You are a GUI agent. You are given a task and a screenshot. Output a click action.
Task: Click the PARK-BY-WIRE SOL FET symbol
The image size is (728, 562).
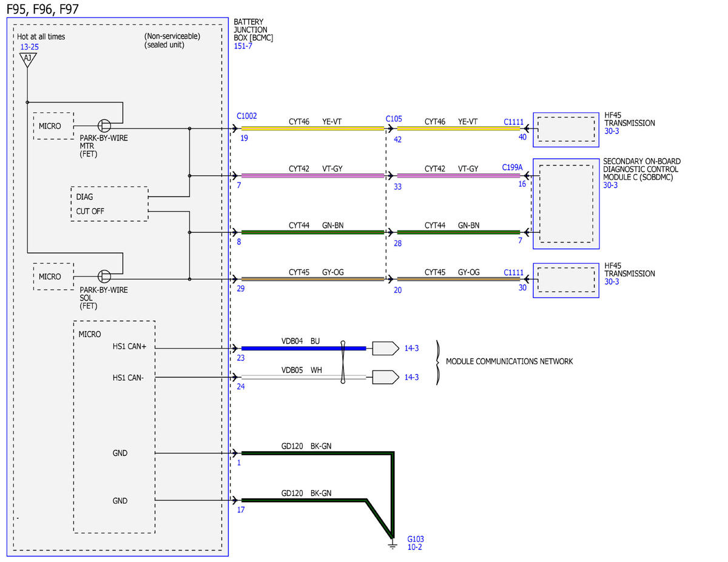[104, 276]
